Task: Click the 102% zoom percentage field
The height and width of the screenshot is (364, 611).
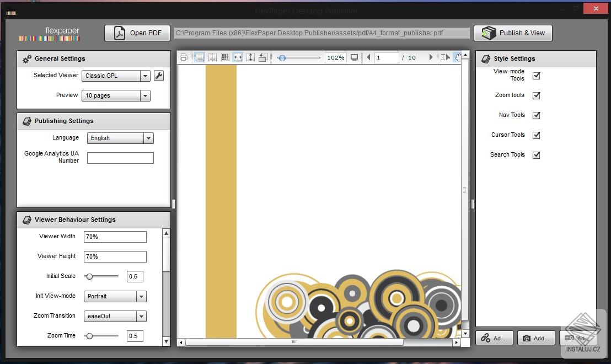Action: (x=335, y=58)
